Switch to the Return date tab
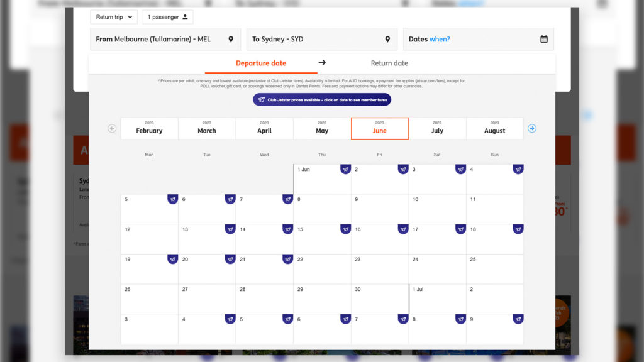Screen dimensions: 644x362 click(x=389, y=63)
